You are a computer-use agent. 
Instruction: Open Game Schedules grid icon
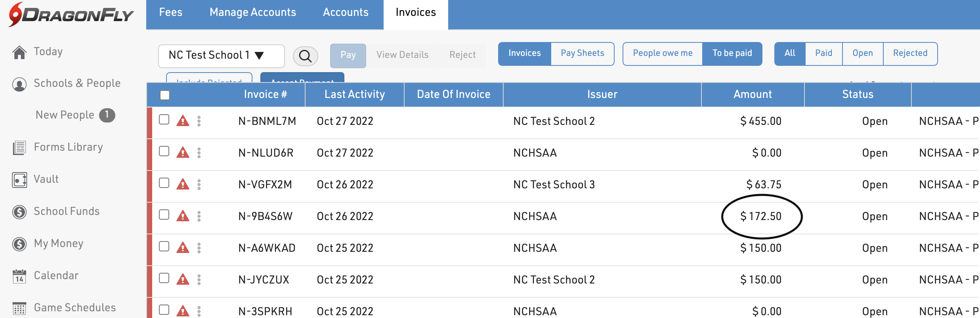[x=19, y=308]
